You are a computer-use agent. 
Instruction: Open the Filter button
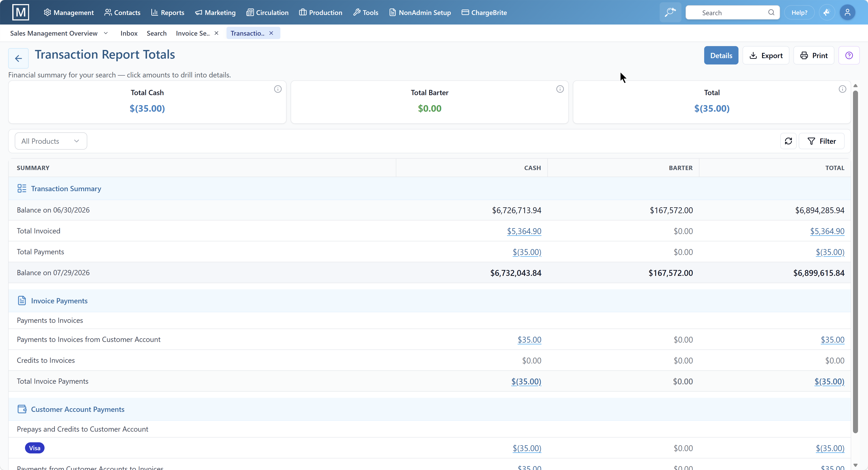[x=821, y=141]
